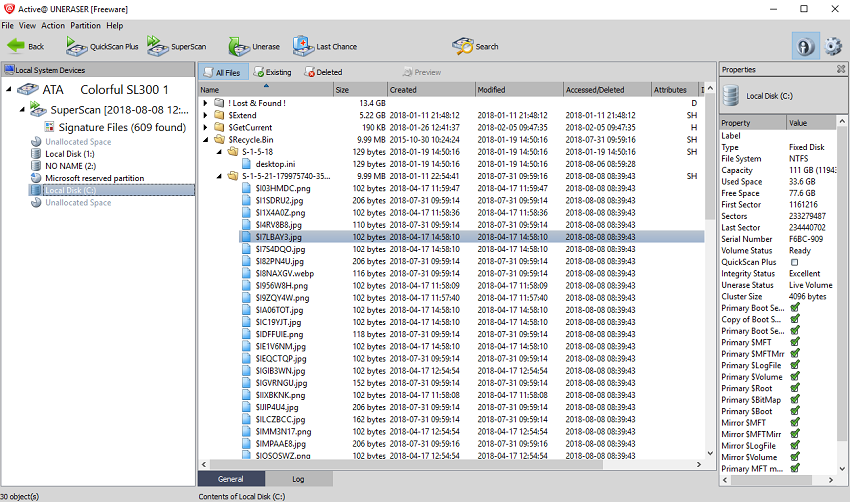The height and width of the screenshot is (502, 850).
Task: Open the File menu
Action: [x=8, y=25]
